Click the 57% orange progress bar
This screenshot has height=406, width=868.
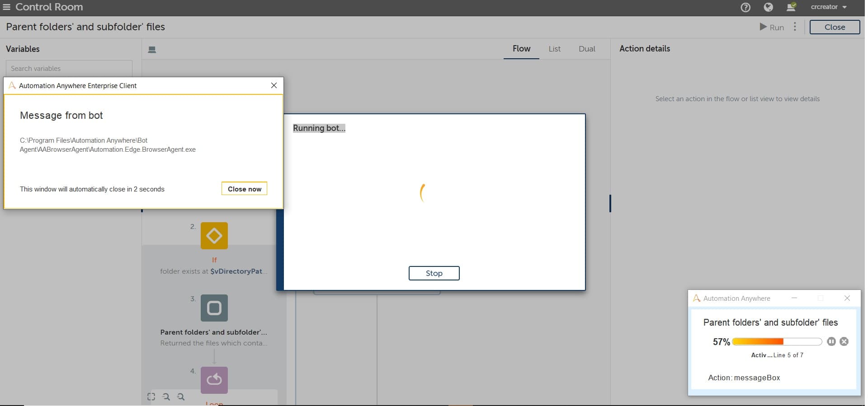(777, 341)
